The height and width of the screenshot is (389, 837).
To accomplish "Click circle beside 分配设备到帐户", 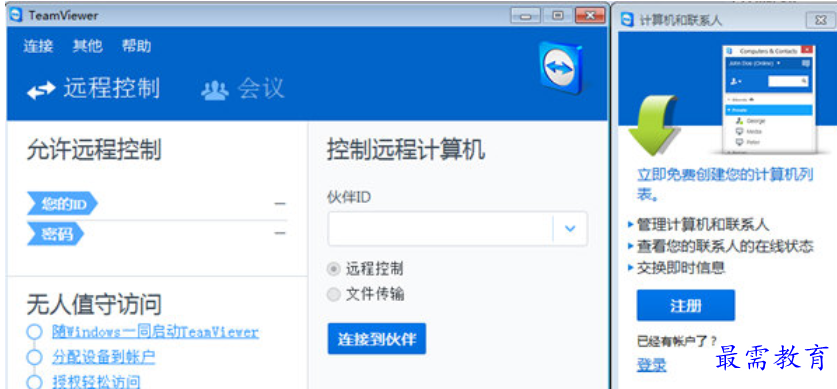I will 34,357.
